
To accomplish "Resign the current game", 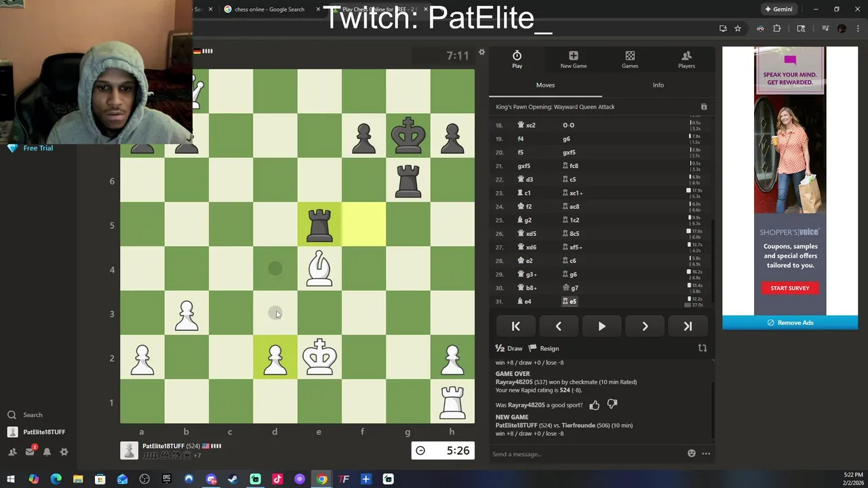I will pos(544,348).
